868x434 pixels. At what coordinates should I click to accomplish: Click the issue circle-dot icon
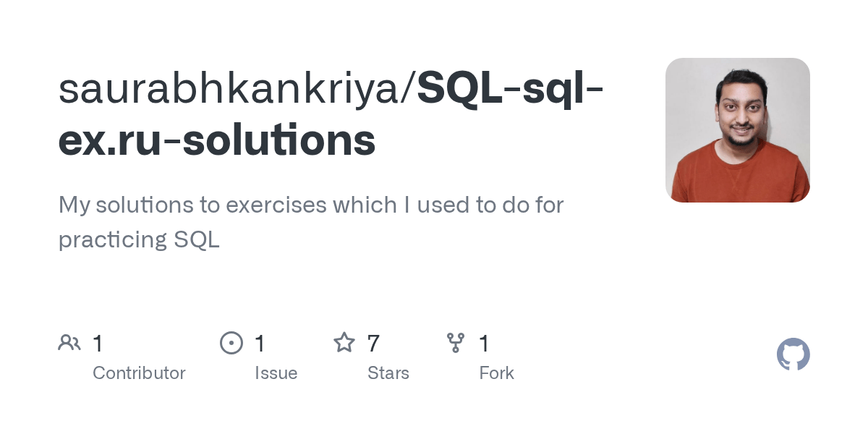click(x=231, y=343)
